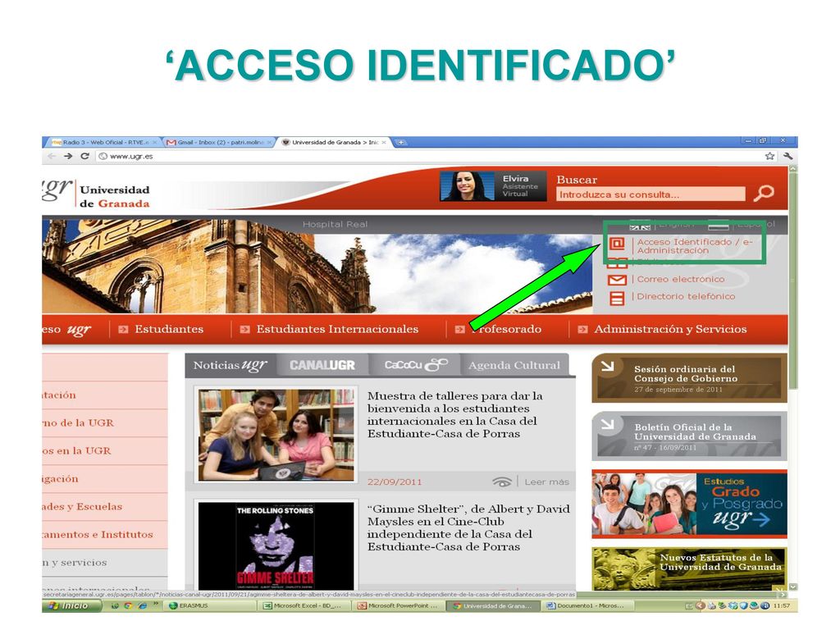Click the date 22/09/2011
840x630 pixels.
coord(395,482)
